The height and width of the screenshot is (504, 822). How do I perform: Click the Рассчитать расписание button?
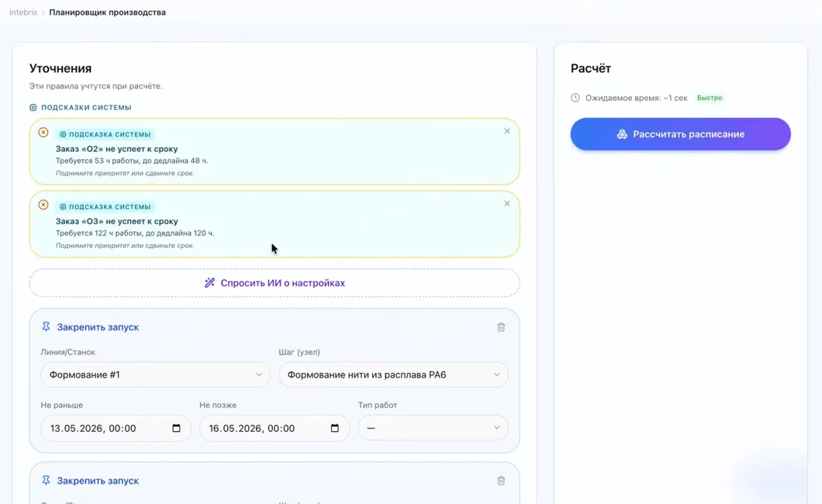click(x=680, y=134)
